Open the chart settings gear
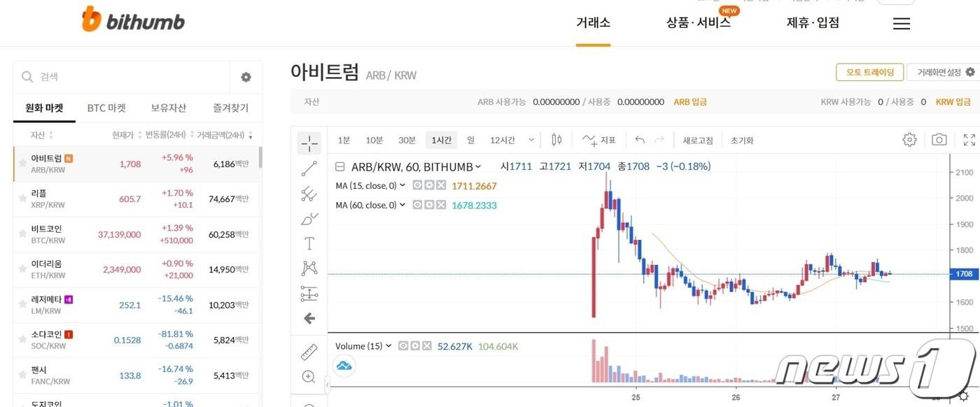 pos(909,139)
